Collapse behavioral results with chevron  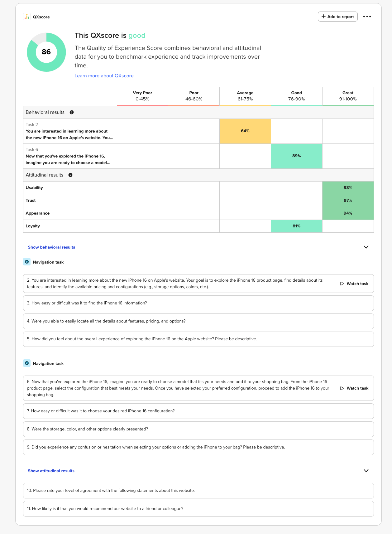click(x=366, y=247)
